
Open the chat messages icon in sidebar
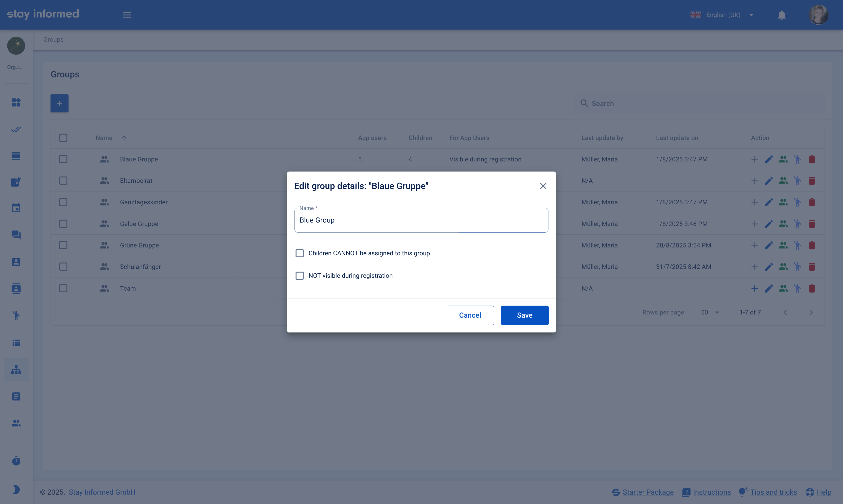[16, 235]
